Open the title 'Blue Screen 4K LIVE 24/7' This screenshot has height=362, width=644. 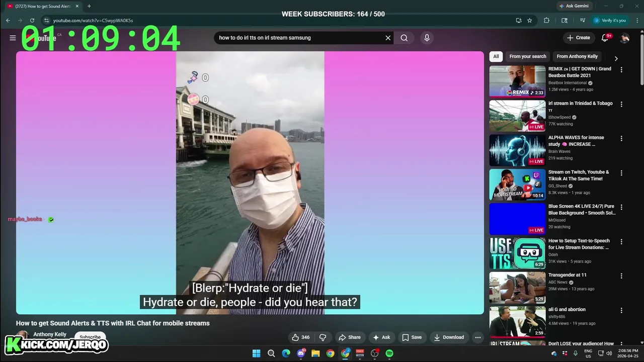pyautogui.click(x=582, y=210)
